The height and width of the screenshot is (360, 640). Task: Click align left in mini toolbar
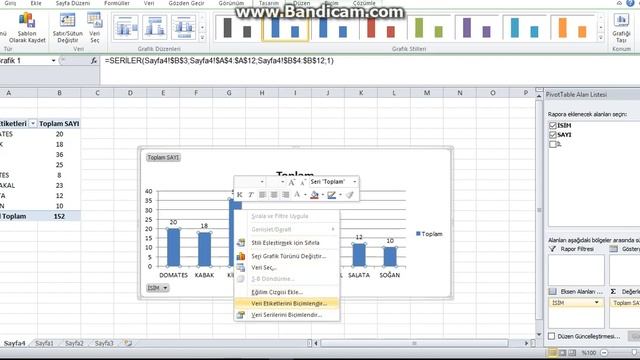(x=262, y=195)
